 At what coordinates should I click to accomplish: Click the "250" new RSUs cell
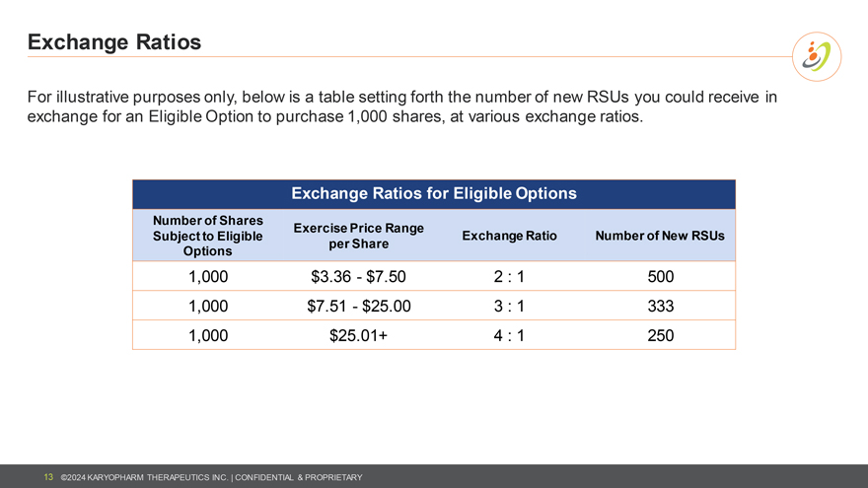pos(661,335)
